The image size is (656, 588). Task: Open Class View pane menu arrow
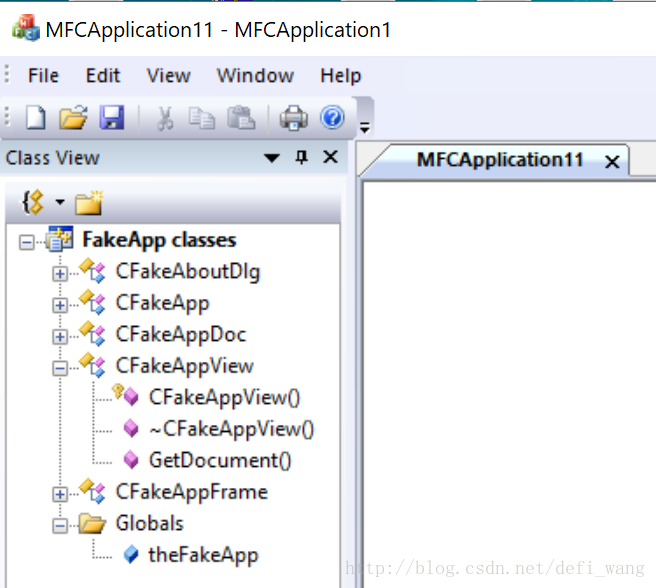(272, 158)
